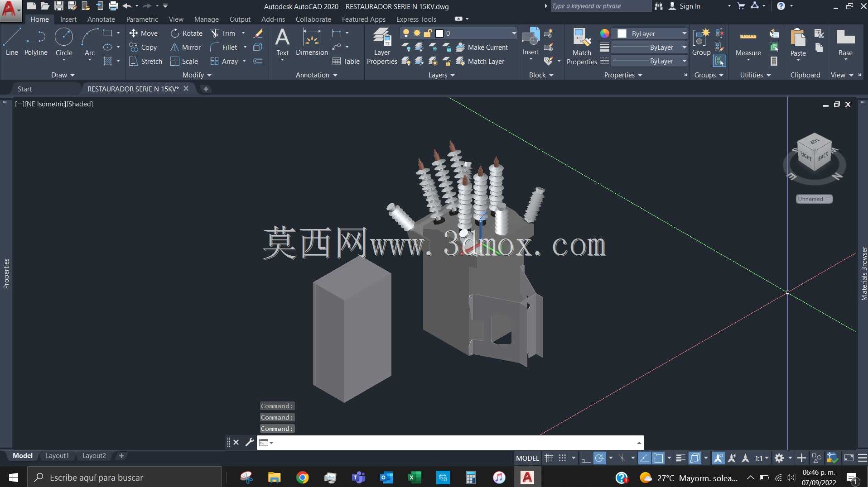The image size is (868, 487).
Task: Click the ByLayer color square swatch
Action: (622, 33)
